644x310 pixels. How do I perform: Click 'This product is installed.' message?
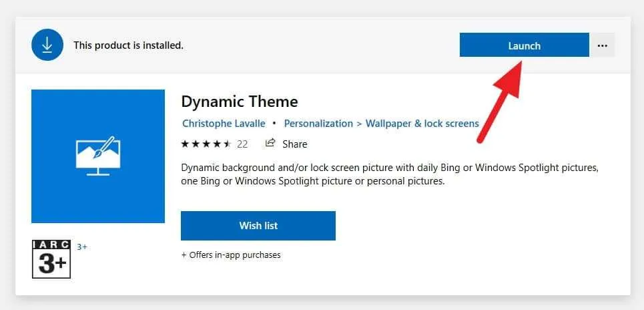[129, 45]
